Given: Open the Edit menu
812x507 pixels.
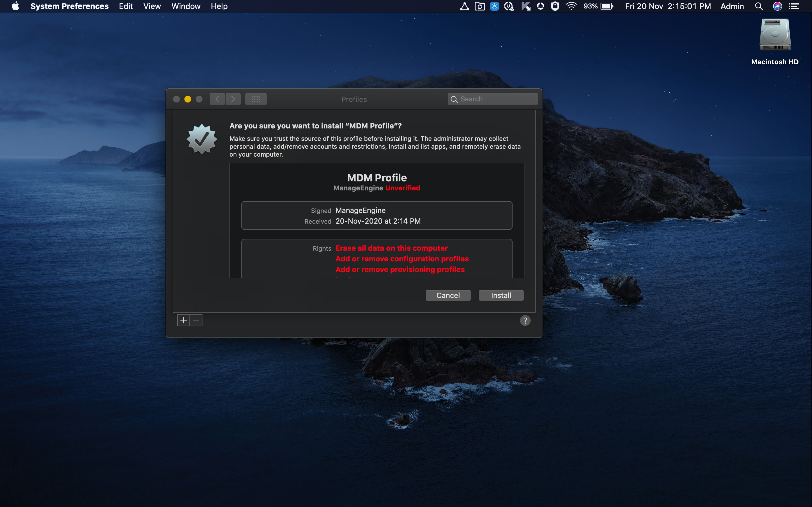Looking at the screenshot, I should 125,6.
